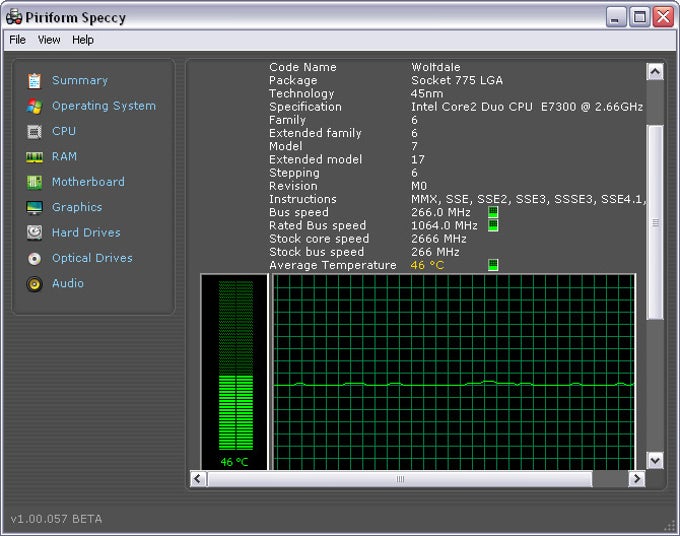Open the Help menu
Image resolution: width=680 pixels, height=536 pixels.
coord(83,40)
